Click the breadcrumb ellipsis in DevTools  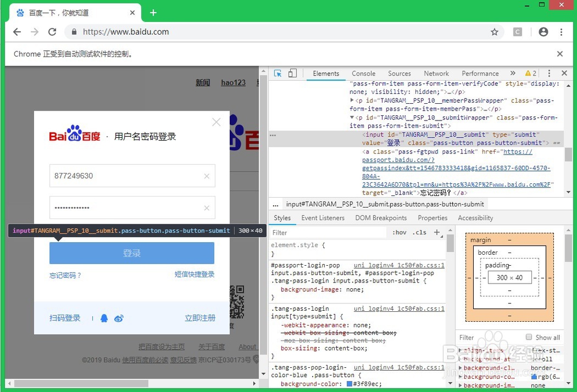(276, 205)
